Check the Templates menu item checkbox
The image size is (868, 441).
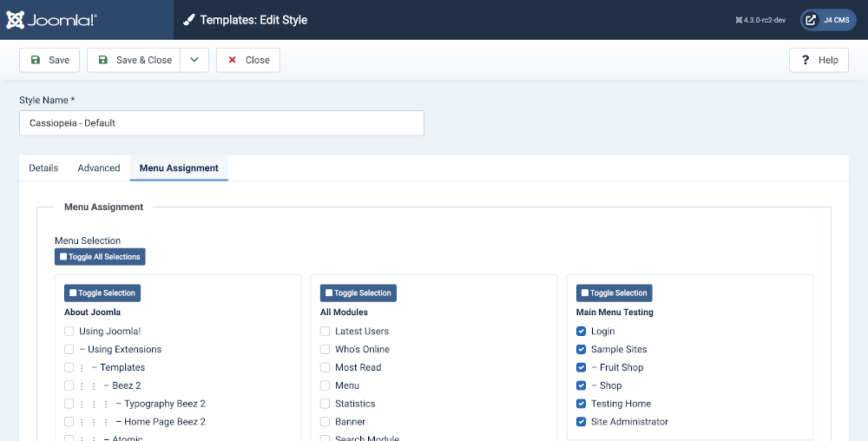tap(69, 367)
